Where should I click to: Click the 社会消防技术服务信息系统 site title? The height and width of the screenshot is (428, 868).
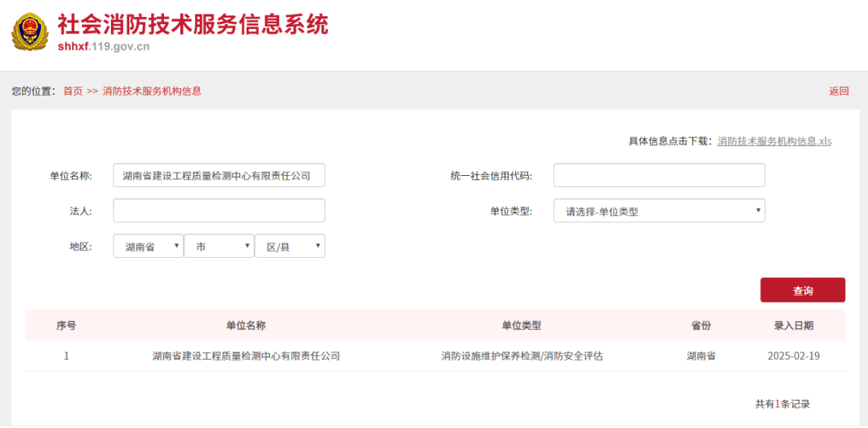[x=193, y=25]
